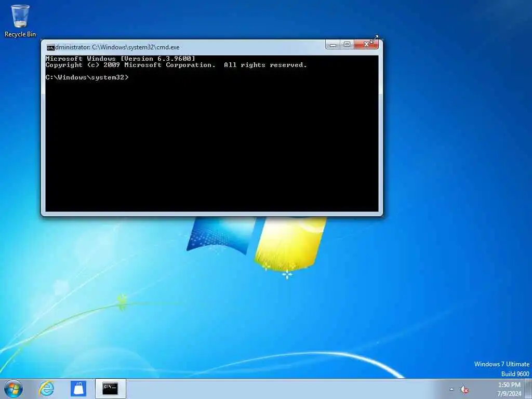Viewport: 532px width, 399px height.
Task: Click the 'Copyright (c) 2009 Microsoft Corporation' line
Action: [x=130, y=65]
